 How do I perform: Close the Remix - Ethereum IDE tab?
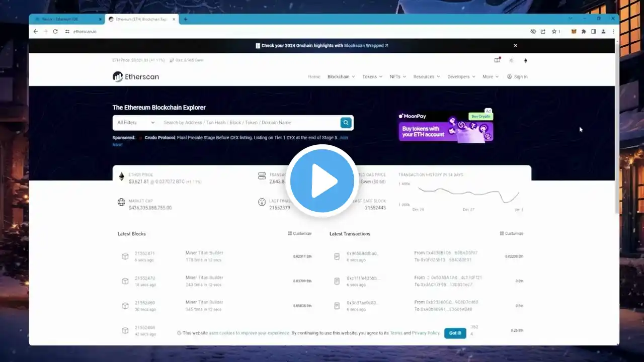point(100,19)
